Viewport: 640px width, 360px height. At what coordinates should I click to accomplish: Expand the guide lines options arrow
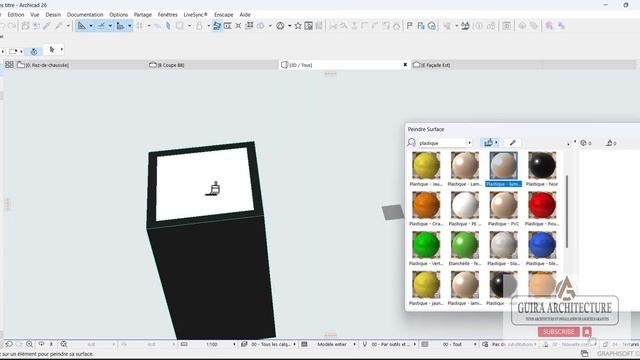pos(91,26)
